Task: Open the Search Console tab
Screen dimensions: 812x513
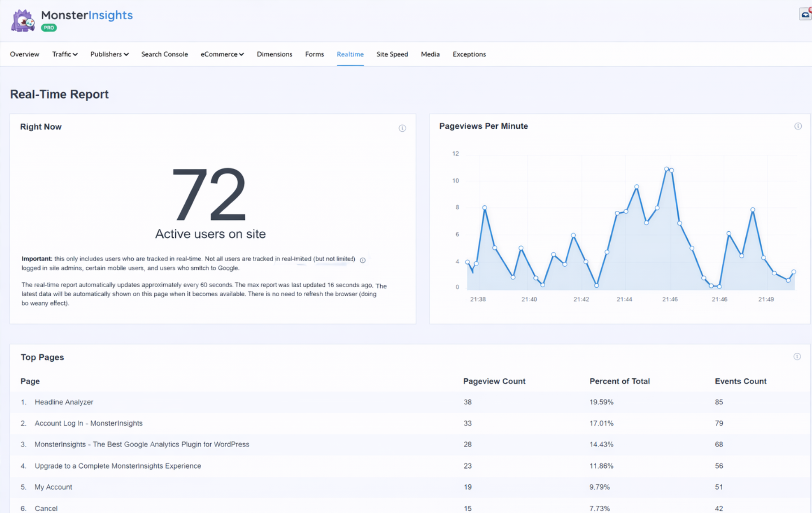Action: pyautogui.click(x=165, y=54)
